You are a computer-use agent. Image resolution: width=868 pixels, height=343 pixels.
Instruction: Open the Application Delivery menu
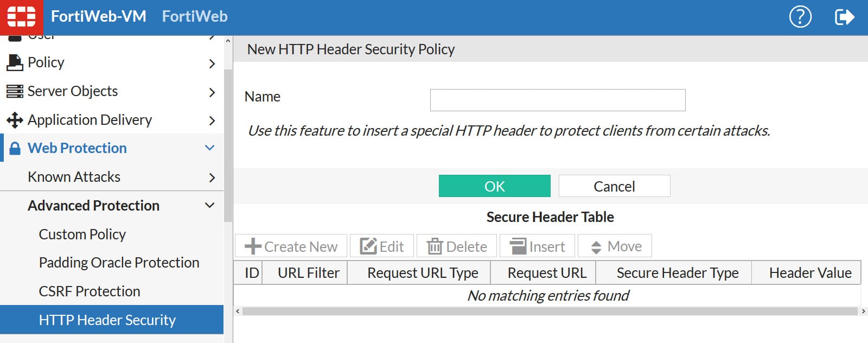[x=112, y=120]
